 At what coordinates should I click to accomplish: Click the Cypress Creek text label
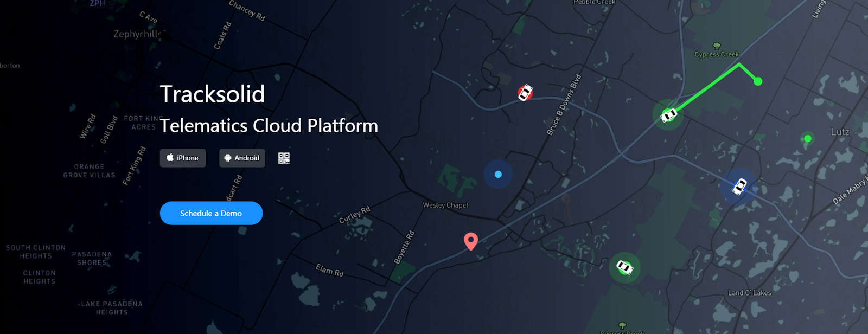(717, 54)
